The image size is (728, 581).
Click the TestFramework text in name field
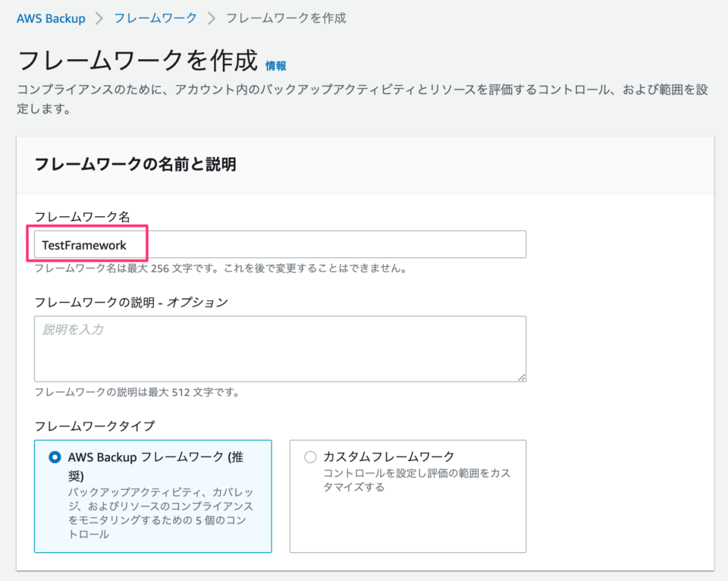[84, 245]
